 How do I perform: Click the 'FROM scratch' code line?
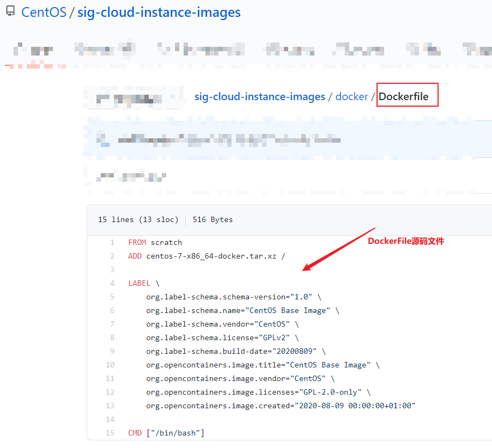pos(155,243)
